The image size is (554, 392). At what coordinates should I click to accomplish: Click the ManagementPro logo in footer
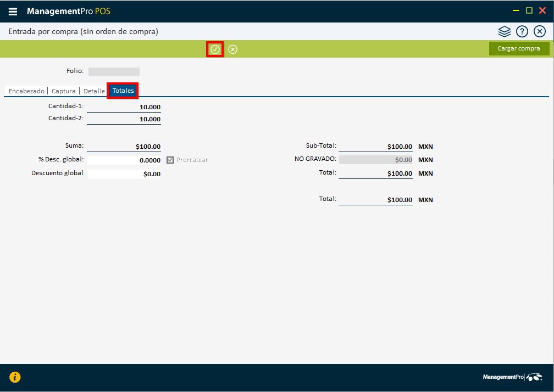point(512,377)
